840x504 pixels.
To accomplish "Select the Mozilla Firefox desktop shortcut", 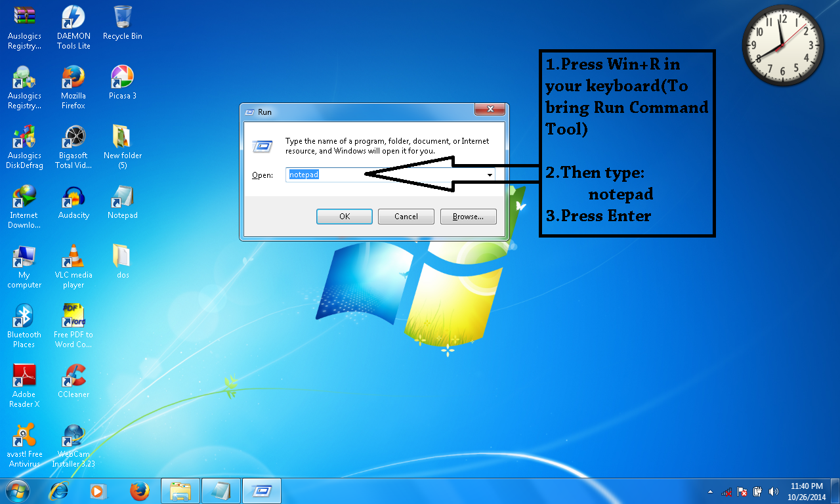I will point(73,87).
